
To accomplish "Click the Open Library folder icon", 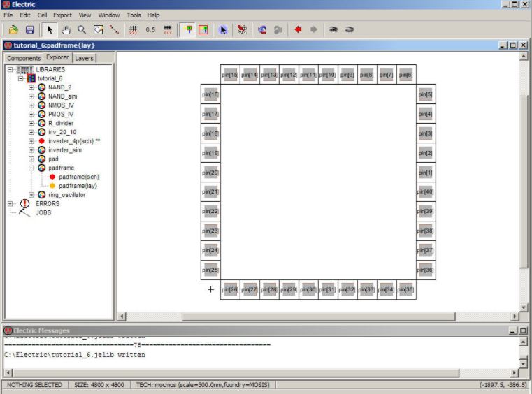I will 13,30.
